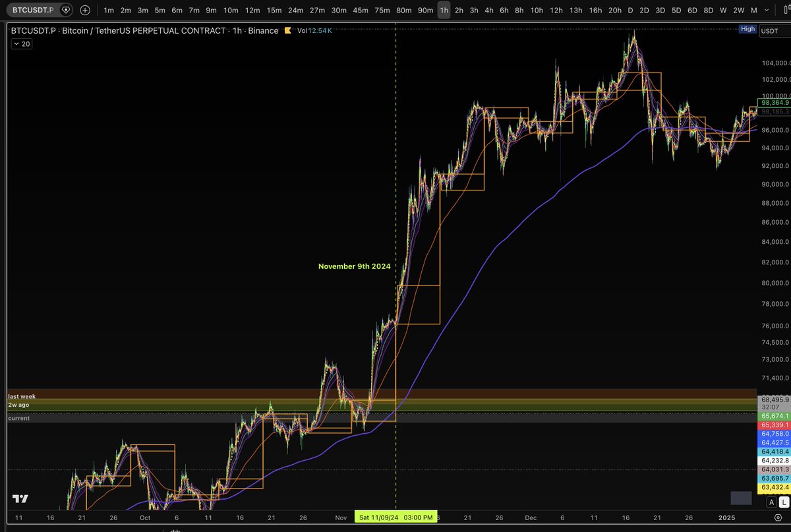
Task: Click the plus icon to compare or add a symbol
Action: tap(85, 11)
